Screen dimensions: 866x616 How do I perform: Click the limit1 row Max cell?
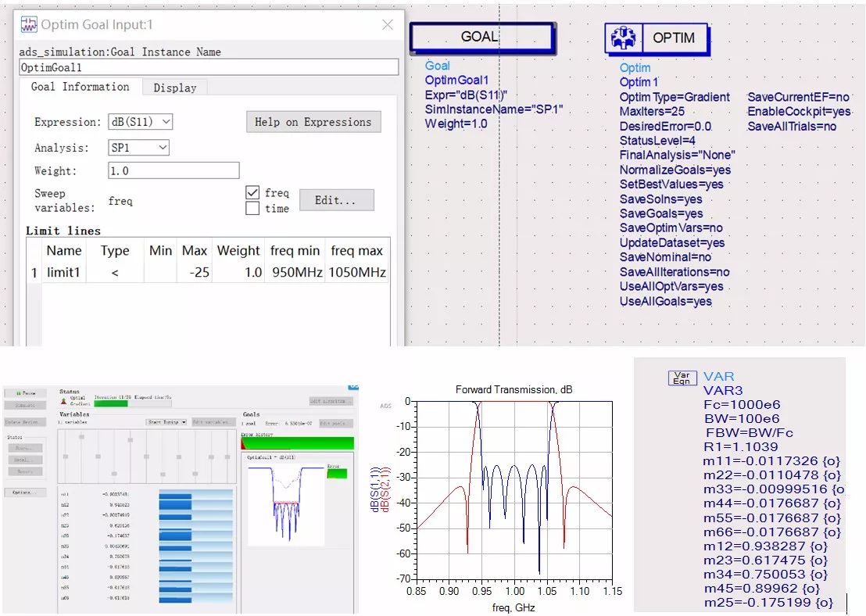(194, 273)
